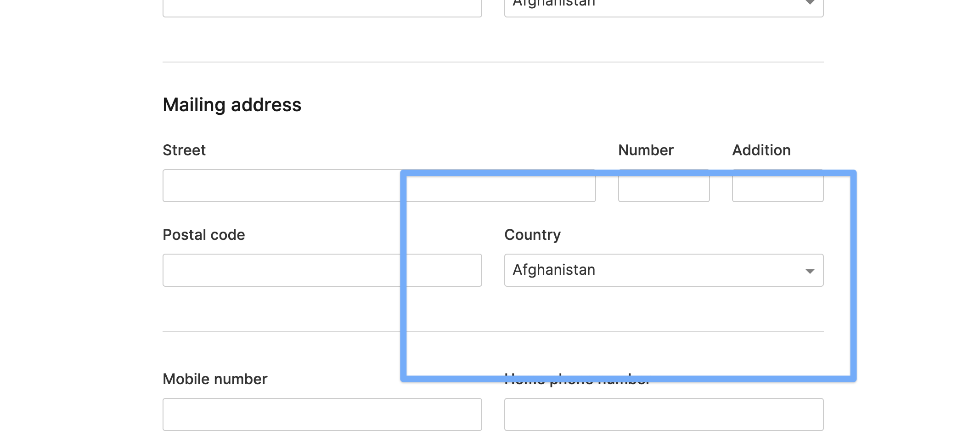
Task: Click the Addition column label
Action: pos(760,150)
